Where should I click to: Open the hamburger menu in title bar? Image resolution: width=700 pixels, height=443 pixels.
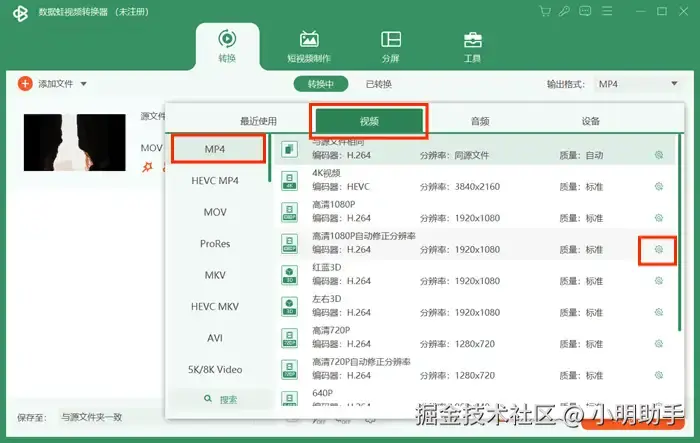(607, 11)
